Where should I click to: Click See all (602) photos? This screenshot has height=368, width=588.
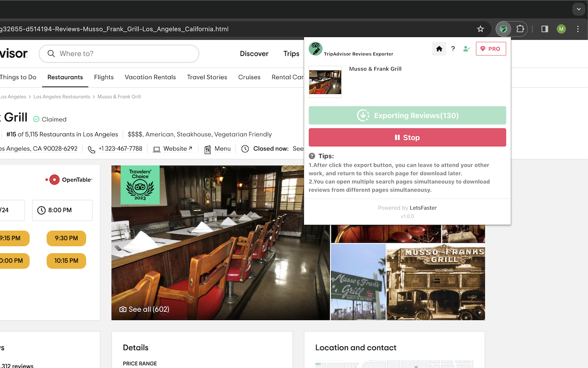144,310
